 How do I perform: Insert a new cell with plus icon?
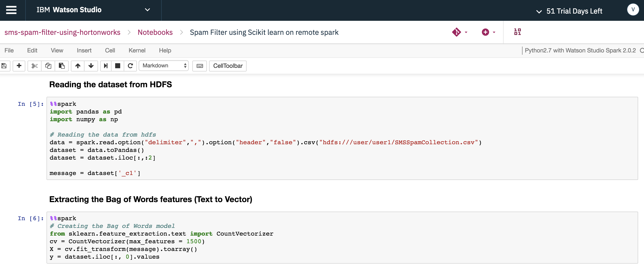[19, 66]
